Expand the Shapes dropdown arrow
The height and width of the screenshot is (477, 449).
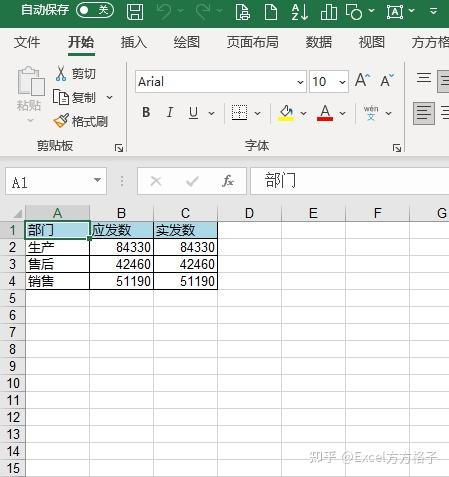(371, 11)
